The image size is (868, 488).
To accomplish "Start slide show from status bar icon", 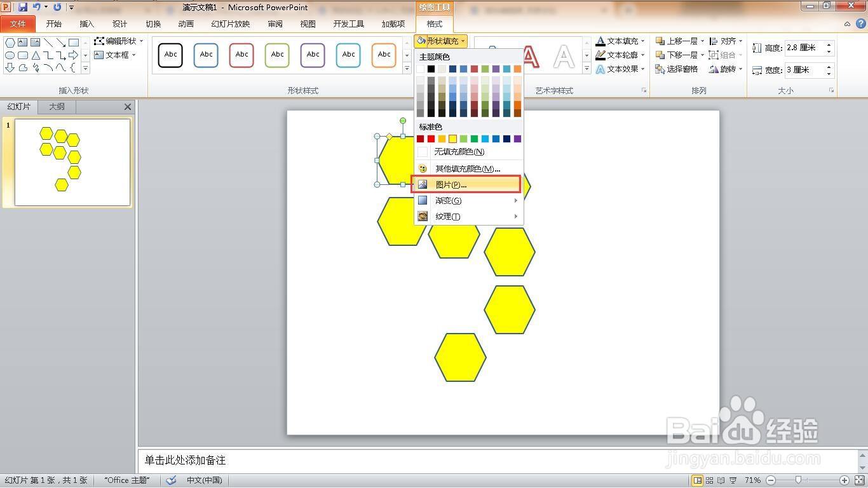I will tap(733, 480).
